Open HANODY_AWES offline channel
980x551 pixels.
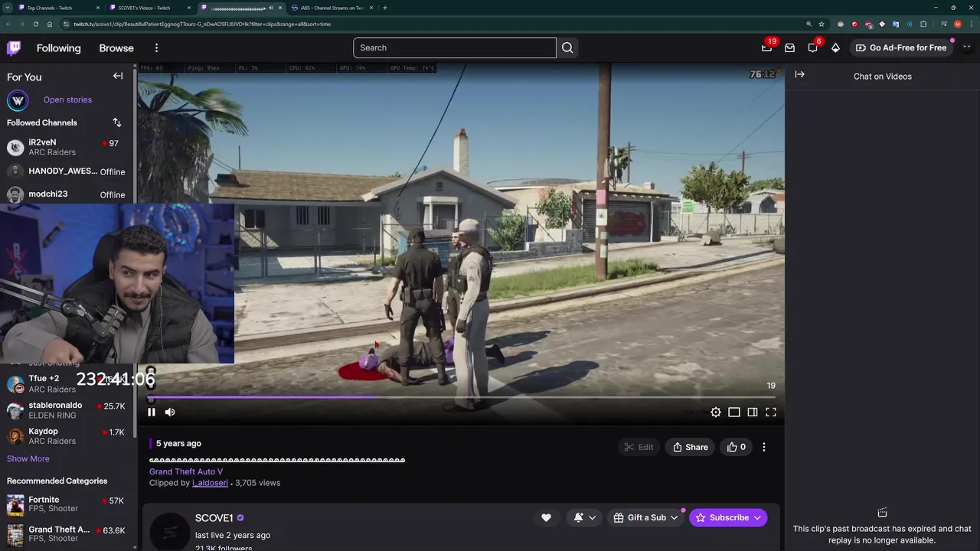point(67,171)
